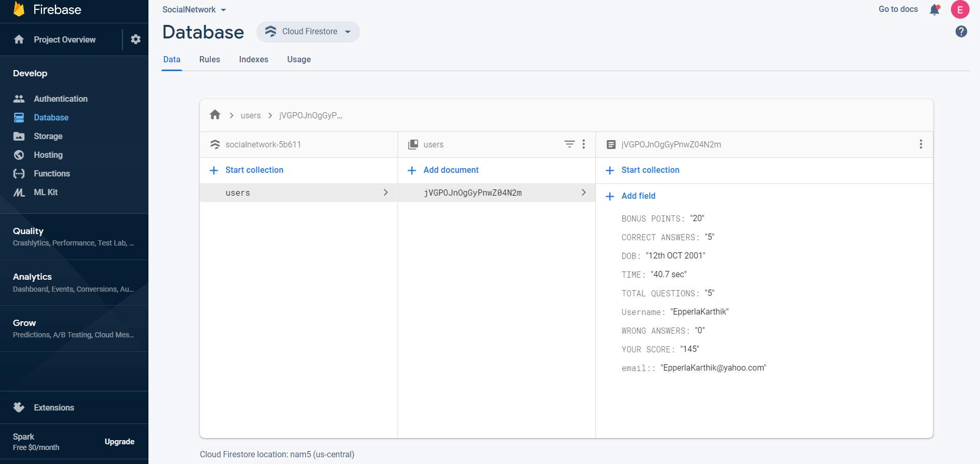Open document three-dot options menu

tap(921, 144)
